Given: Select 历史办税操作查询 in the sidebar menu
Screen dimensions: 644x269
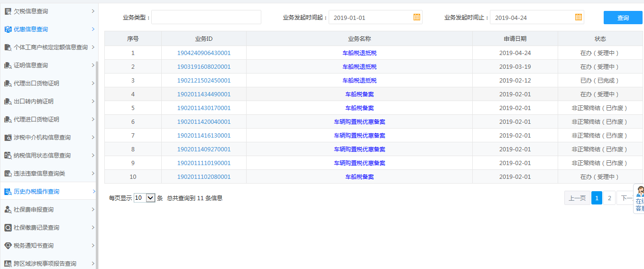Looking at the screenshot, I should pos(37,192).
